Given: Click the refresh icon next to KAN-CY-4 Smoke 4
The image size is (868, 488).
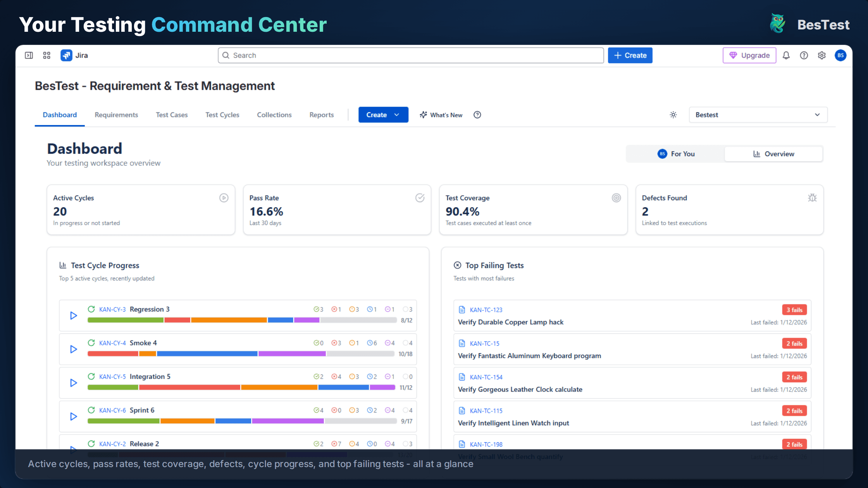Looking at the screenshot, I should point(91,343).
